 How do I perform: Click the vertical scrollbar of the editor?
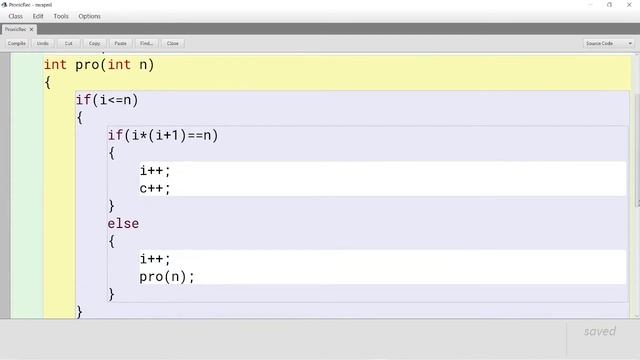tap(637, 150)
